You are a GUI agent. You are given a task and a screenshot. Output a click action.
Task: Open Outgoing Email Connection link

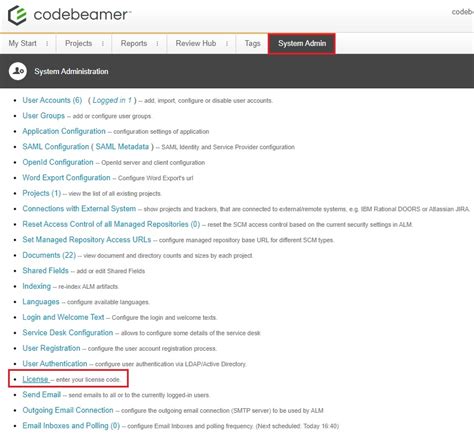coord(68,410)
